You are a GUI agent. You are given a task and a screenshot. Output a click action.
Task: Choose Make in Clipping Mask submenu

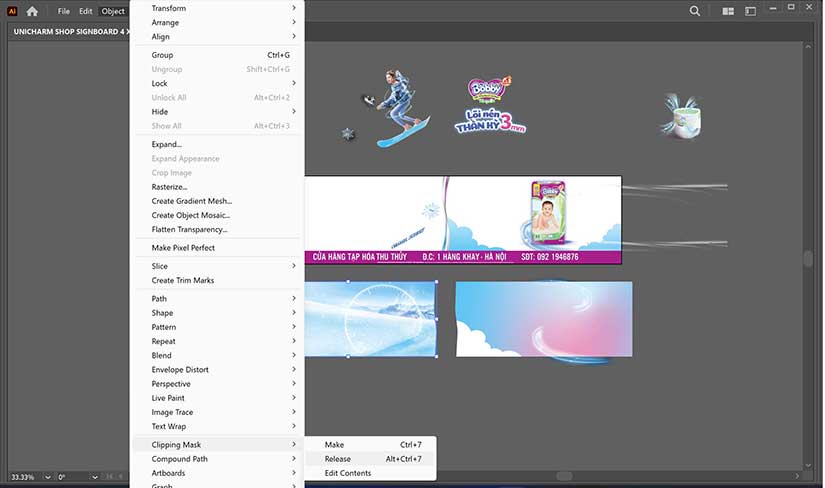tap(371, 445)
